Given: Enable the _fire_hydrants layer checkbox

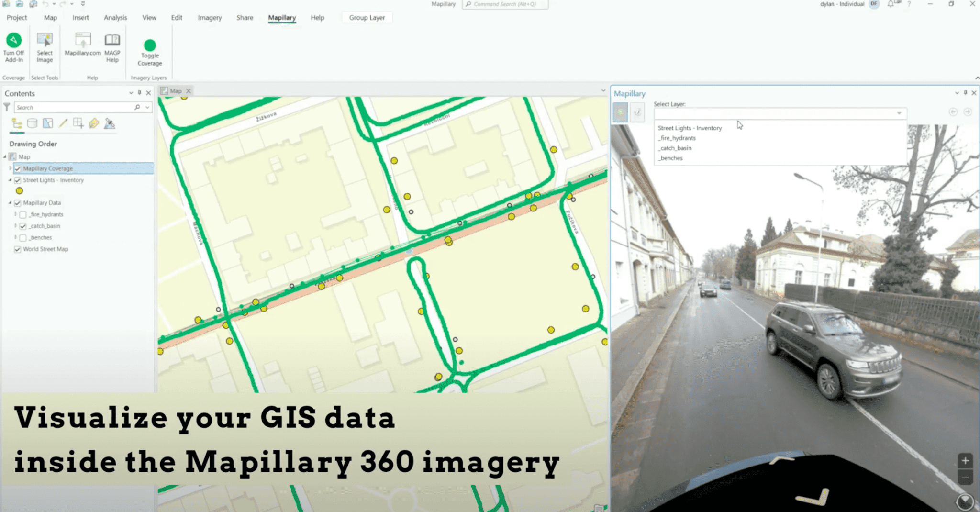Looking at the screenshot, I should pos(22,214).
